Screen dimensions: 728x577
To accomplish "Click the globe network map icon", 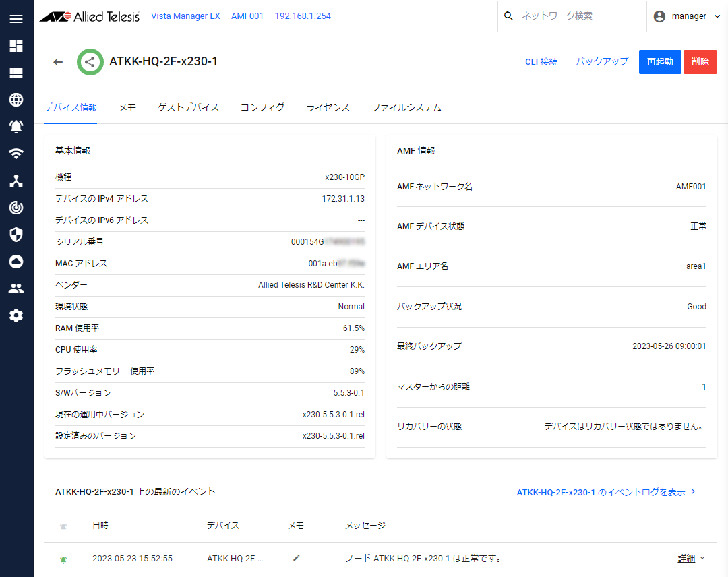I will 16,100.
